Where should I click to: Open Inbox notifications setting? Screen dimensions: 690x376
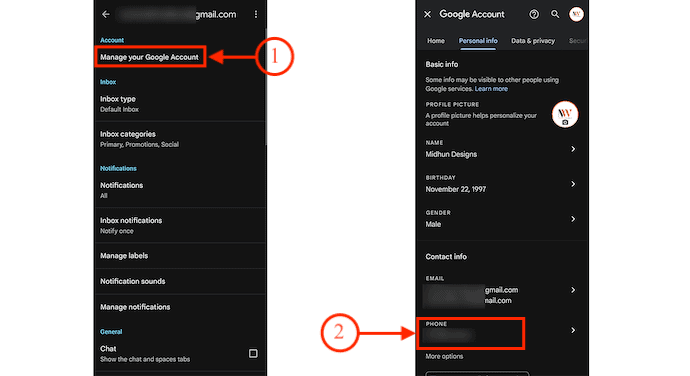click(180, 225)
